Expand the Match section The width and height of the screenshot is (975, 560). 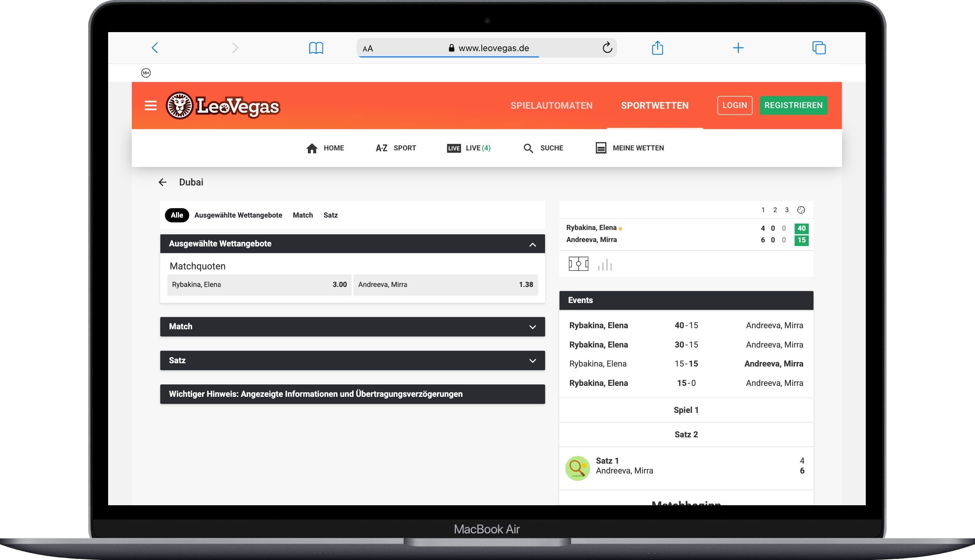[x=532, y=327]
